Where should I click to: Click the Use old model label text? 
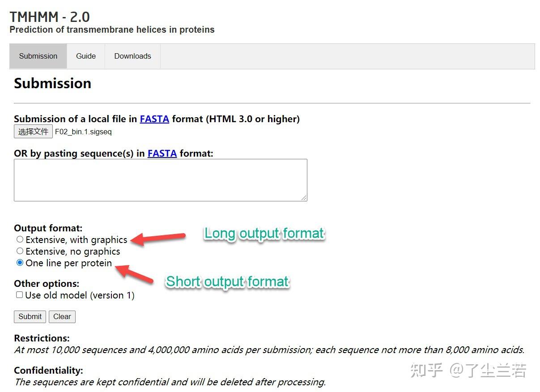tap(80, 295)
